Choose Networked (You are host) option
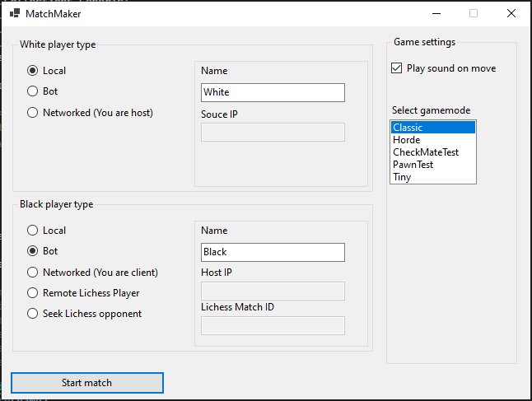The height and width of the screenshot is (401, 532). (x=90, y=113)
